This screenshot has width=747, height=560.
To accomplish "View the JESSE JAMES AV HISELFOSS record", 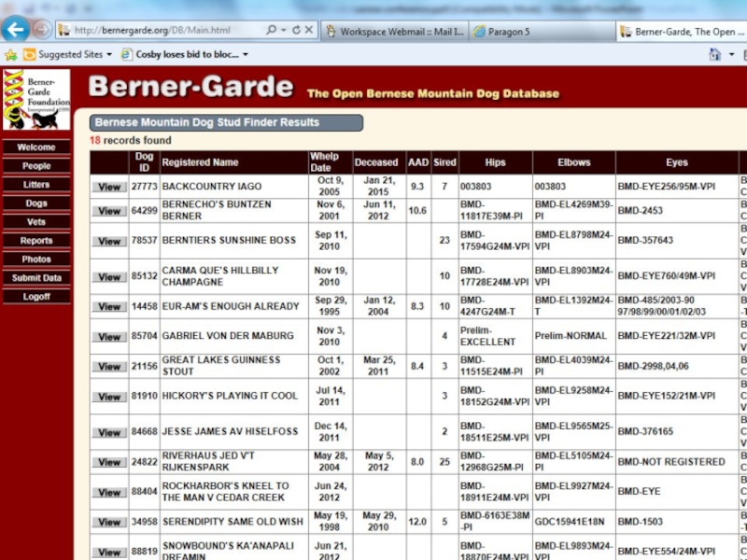I will point(109,432).
